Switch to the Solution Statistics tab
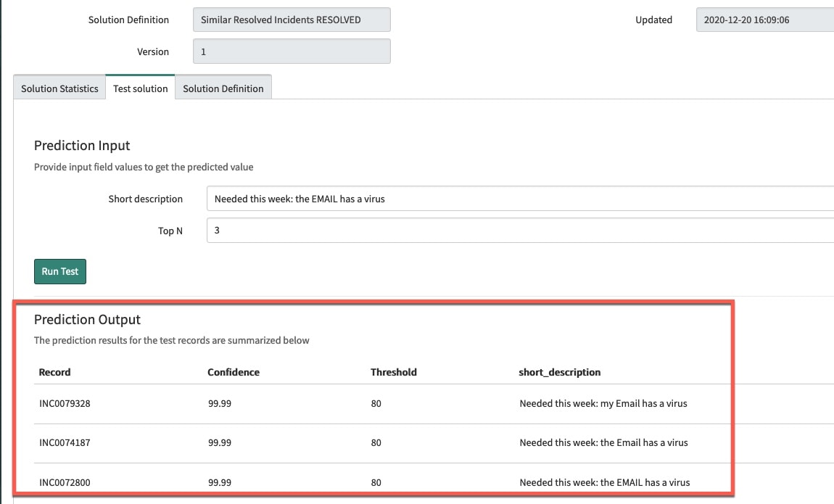Screen dimensions: 834x504 [x=59, y=88]
